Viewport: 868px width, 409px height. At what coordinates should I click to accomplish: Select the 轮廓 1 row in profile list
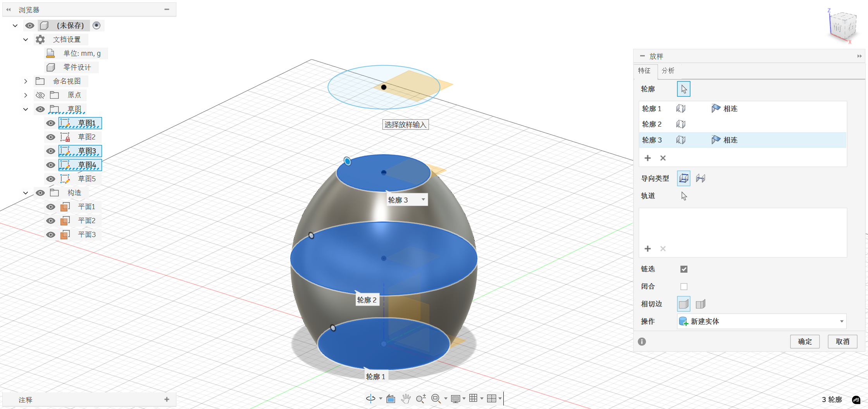pyautogui.click(x=742, y=109)
